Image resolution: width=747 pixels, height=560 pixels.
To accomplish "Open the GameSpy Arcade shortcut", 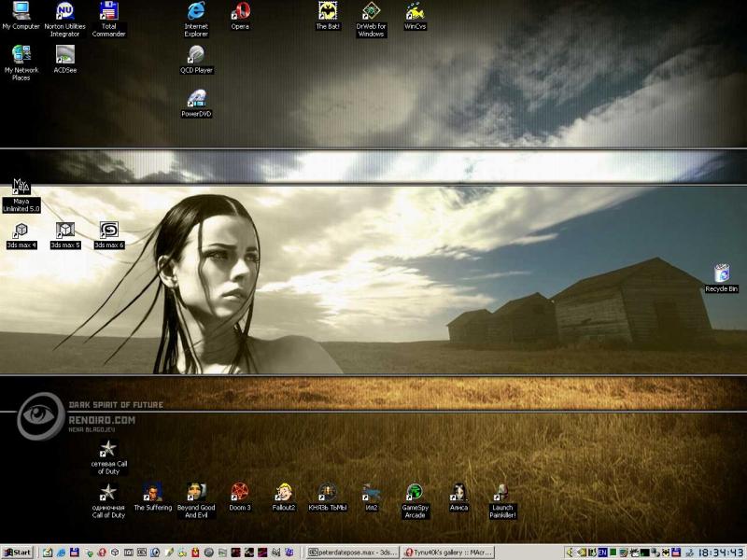I will 415,493.
